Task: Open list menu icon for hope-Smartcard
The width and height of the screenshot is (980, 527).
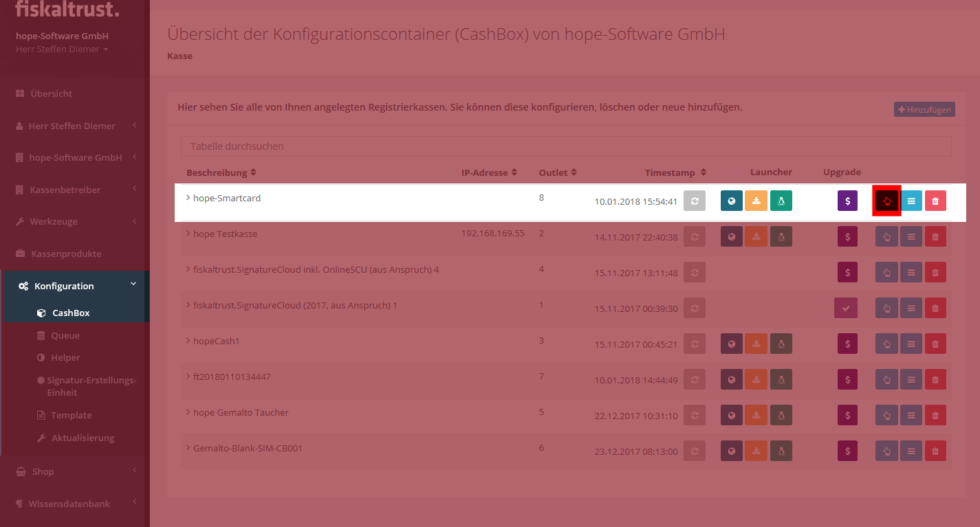Action: (x=911, y=201)
